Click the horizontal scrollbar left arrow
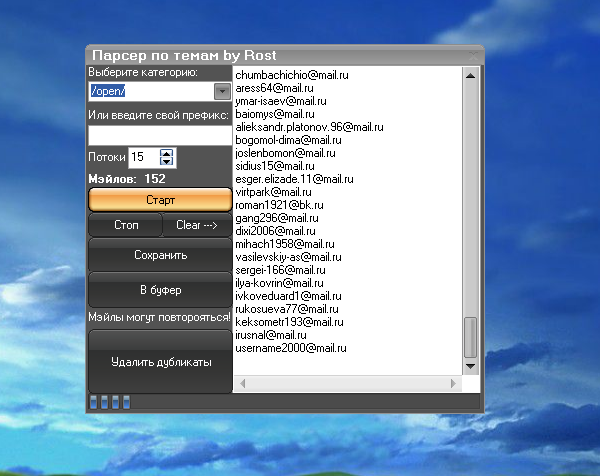This screenshot has width=600, height=476. (243, 383)
